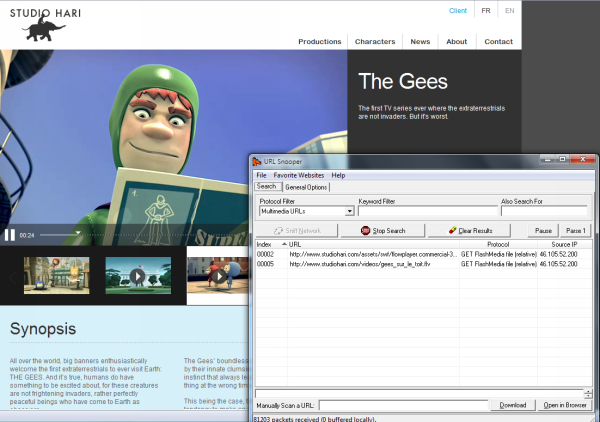Click the Keyword Filter input field
This screenshot has width=600, height=422.
428,211
